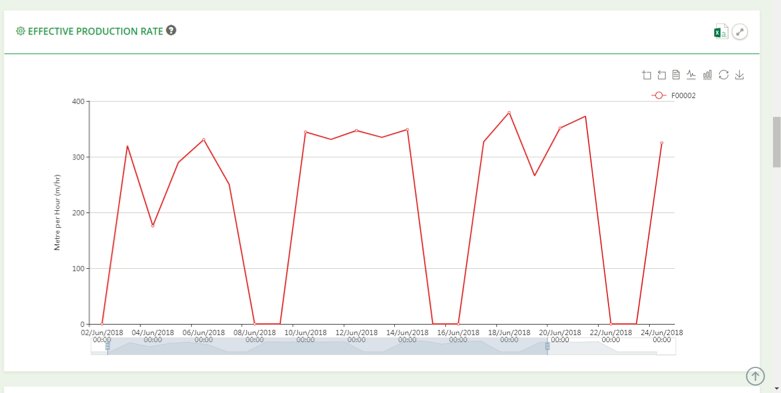Screen dimensions: 781x393
Task: Export chart data to Excel
Action: [720, 32]
